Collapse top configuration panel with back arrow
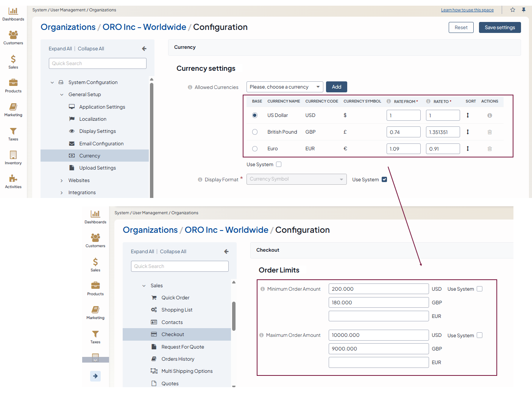 coord(144,49)
